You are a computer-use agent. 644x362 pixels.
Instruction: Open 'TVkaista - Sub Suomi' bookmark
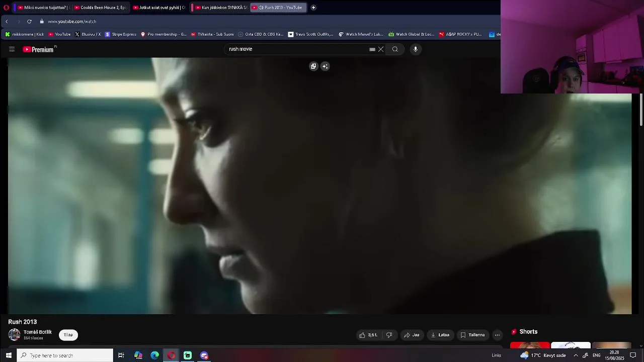click(x=212, y=34)
